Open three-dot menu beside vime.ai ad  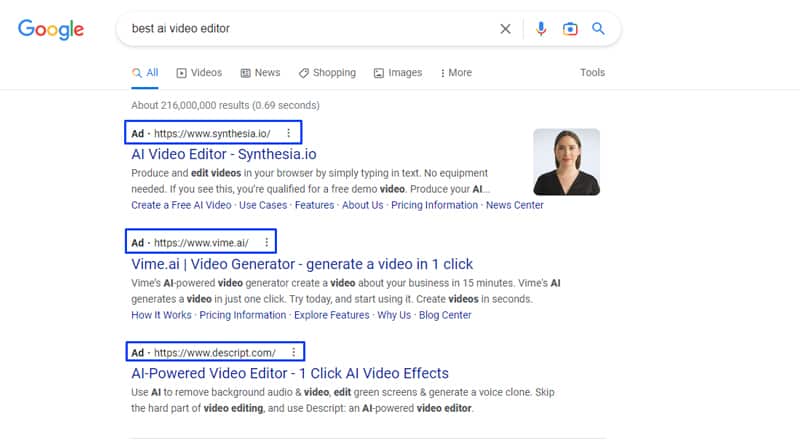[x=266, y=242]
